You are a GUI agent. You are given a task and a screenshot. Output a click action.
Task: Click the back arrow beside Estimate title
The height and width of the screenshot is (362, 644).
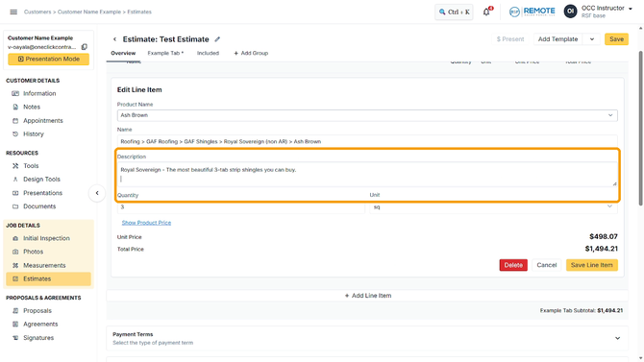pos(114,39)
